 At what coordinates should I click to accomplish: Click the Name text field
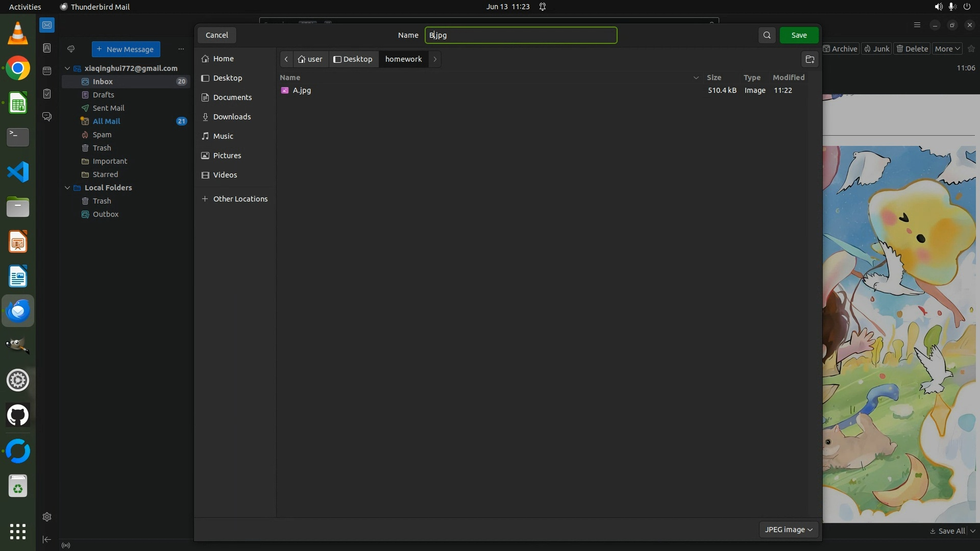tap(521, 35)
